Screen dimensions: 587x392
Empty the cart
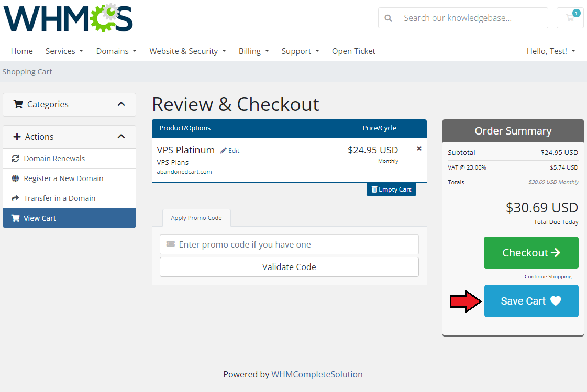[x=391, y=189]
